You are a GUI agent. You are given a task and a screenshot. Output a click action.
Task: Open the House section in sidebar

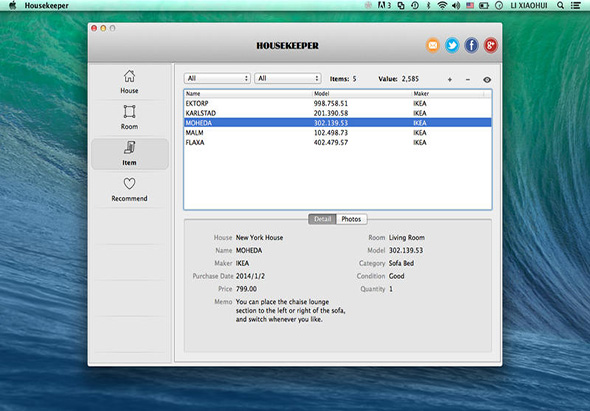129,82
